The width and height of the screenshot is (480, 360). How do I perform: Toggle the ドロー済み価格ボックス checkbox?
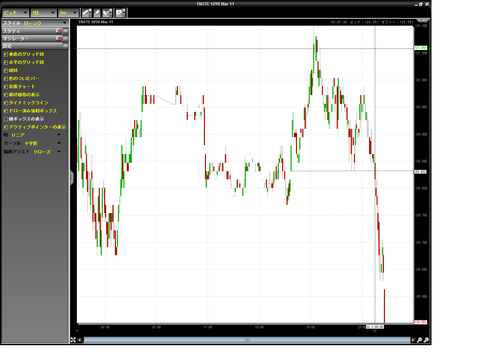point(6,111)
